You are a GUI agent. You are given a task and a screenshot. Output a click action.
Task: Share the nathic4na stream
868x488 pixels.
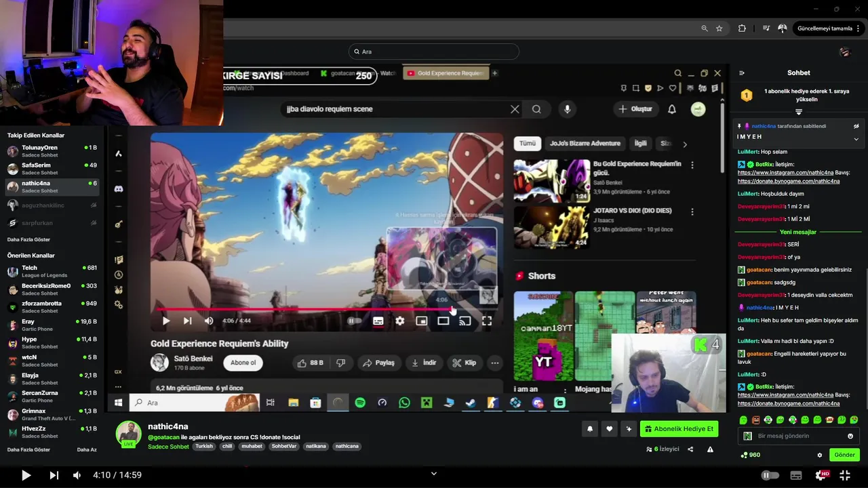690,449
